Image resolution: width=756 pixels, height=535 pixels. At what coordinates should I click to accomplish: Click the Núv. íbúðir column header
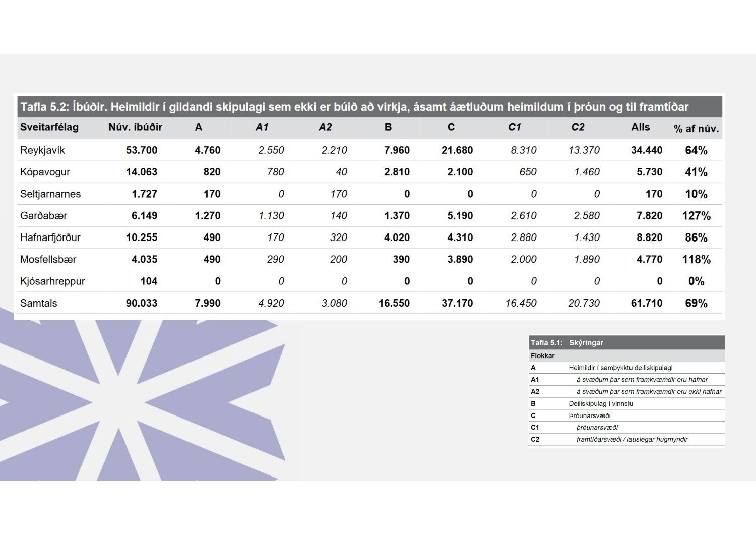pos(135,127)
